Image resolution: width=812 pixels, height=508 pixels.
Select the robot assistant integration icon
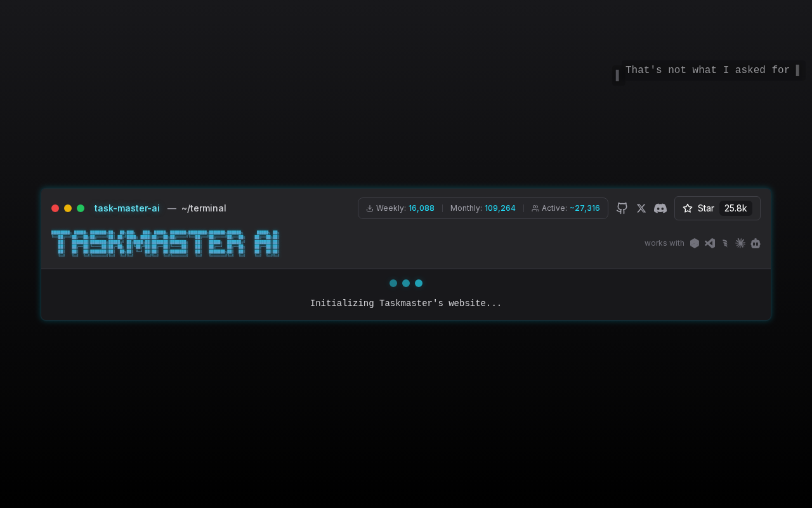click(x=756, y=243)
